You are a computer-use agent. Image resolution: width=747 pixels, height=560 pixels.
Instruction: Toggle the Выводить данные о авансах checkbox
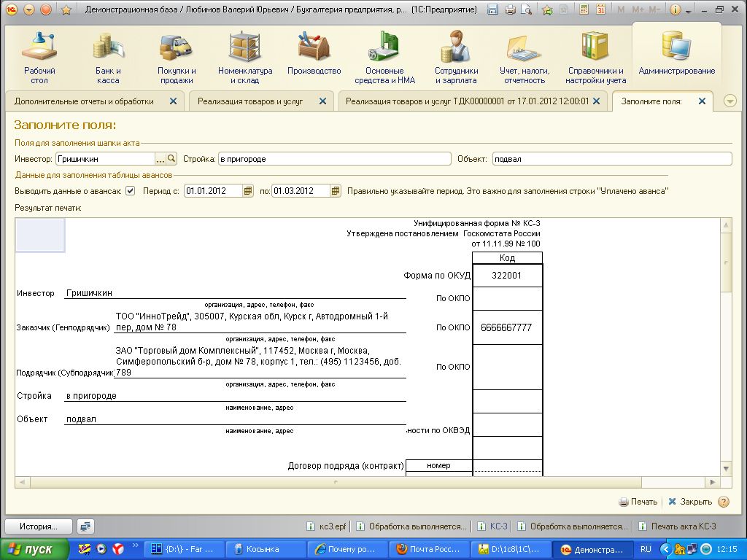(131, 191)
